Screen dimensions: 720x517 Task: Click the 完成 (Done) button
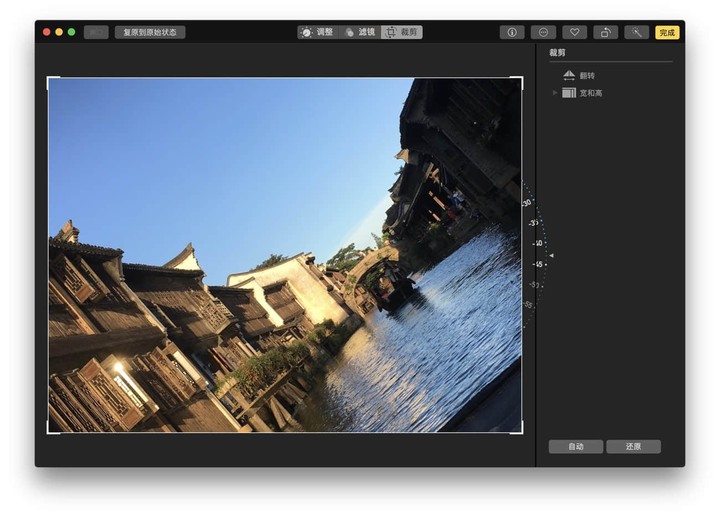[x=667, y=32]
